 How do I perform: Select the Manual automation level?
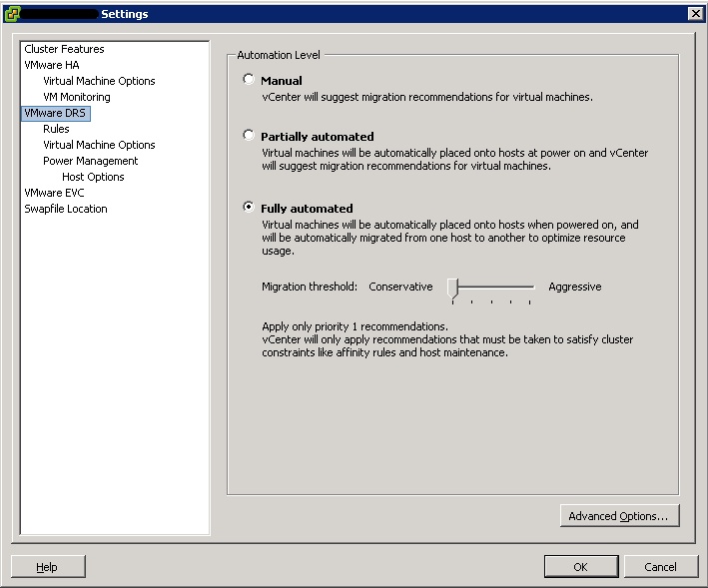249,80
